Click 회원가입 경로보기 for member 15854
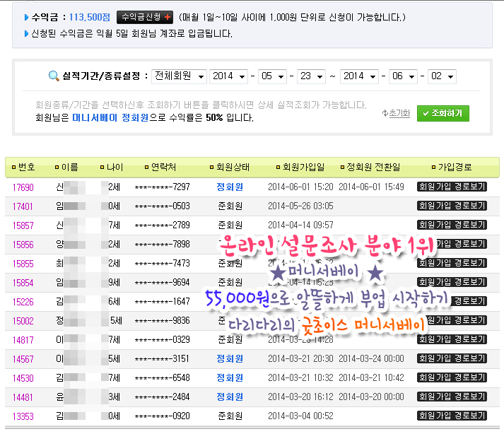Screen dimensions: 504x434 (x=452, y=282)
